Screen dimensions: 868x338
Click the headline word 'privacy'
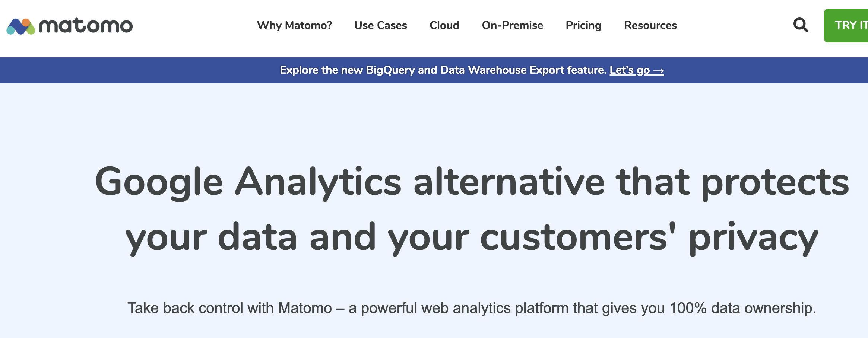pos(753,237)
